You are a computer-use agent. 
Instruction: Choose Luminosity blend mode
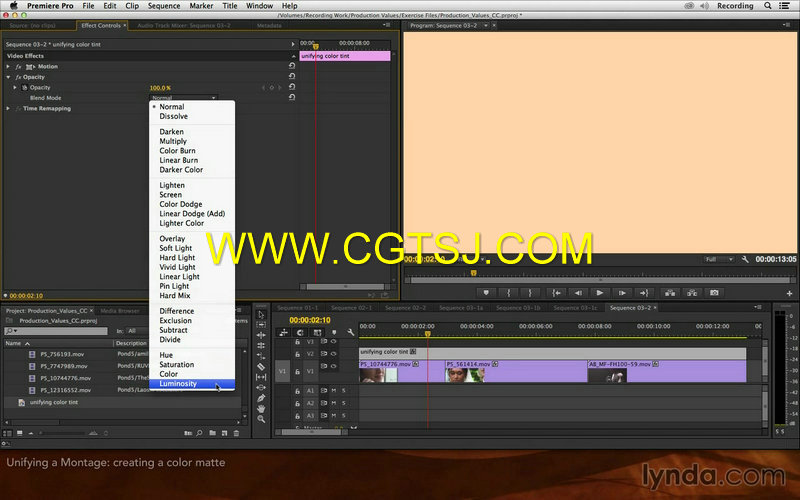click(x=192, y=384)
